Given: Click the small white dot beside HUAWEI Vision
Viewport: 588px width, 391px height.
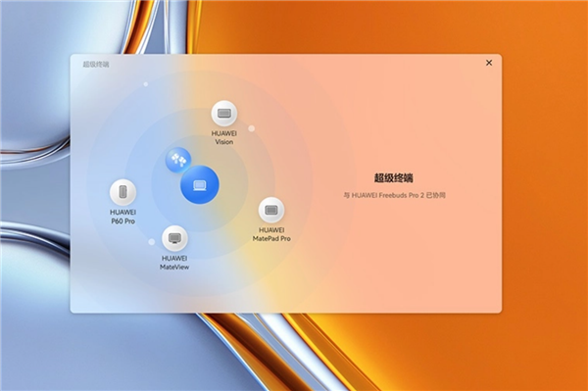Looking at the screenshot, I should 252,128.
